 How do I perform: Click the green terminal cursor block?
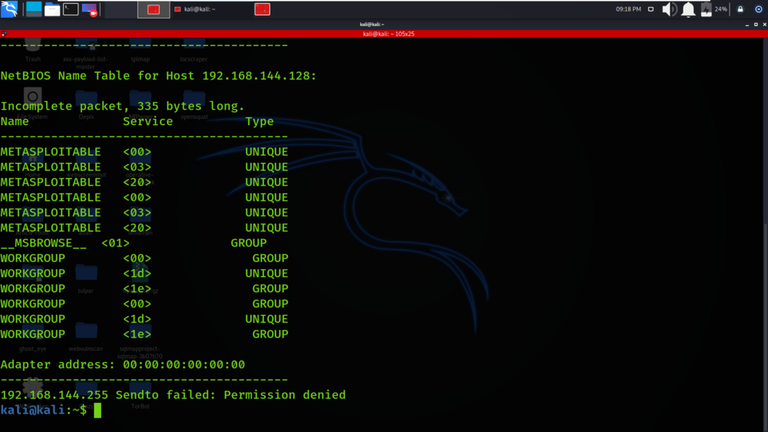[x=97, y=410]
